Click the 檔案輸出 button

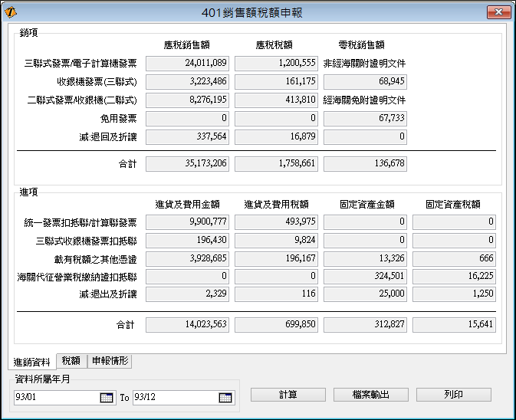click(x=370, y=395)
